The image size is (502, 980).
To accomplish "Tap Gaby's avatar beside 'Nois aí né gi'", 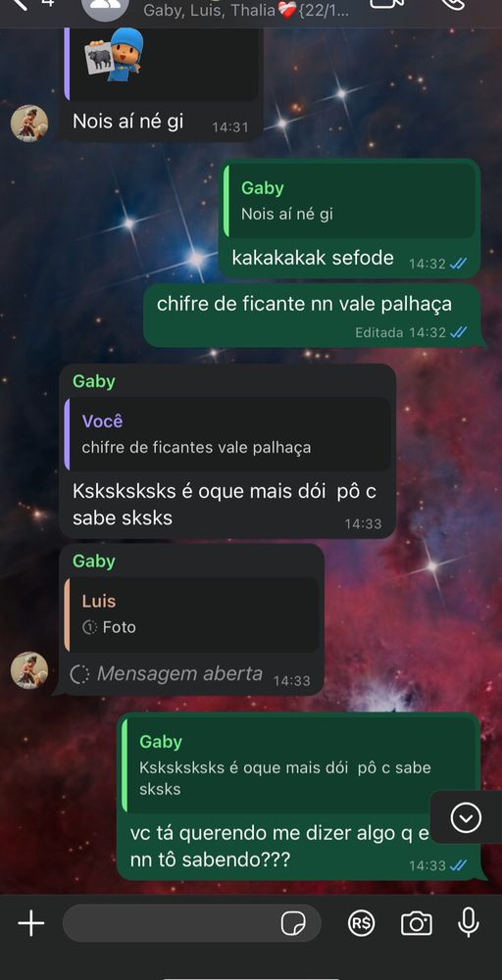I will (x=29, y=123).
